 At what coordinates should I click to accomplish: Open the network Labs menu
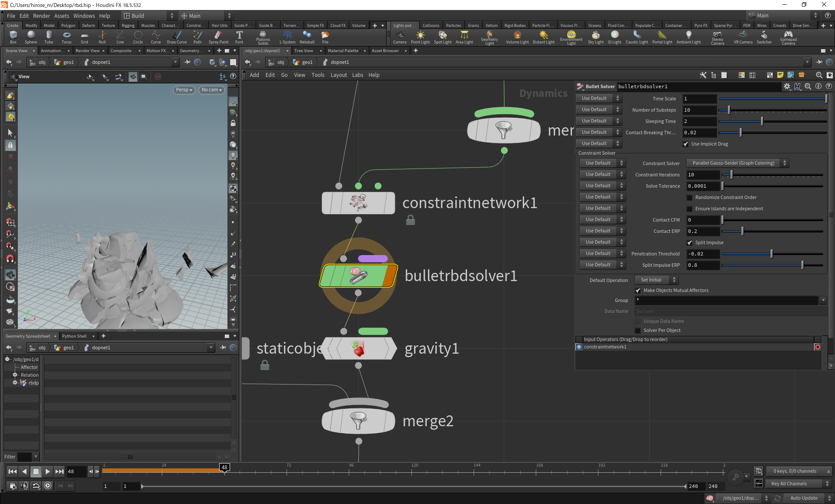click(357, 75)
